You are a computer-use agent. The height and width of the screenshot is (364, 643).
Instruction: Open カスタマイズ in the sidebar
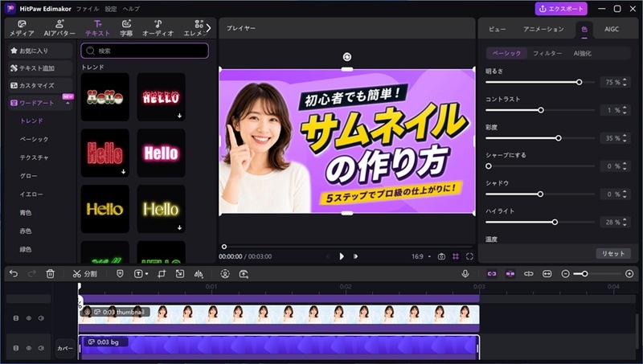tap(40, 85)
